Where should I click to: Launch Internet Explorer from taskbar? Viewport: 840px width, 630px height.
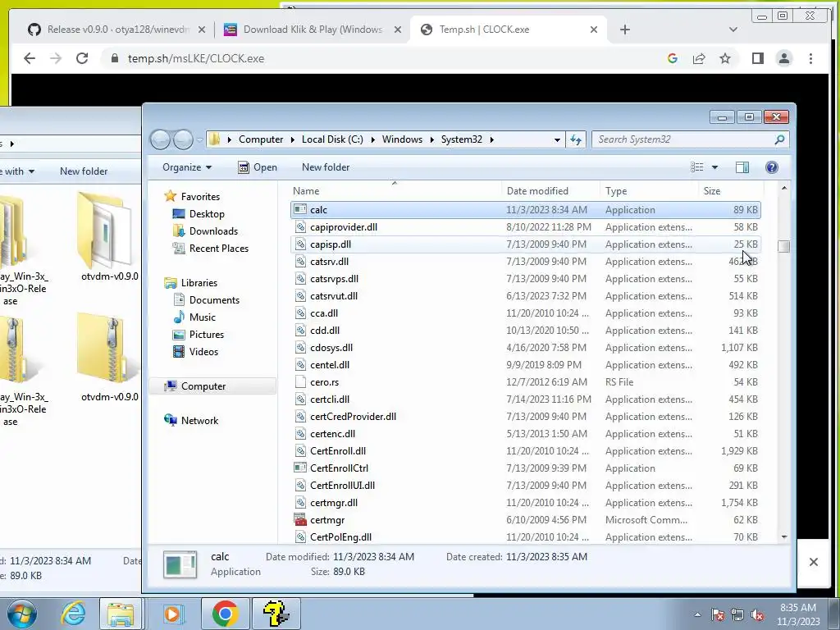(73, 614)
